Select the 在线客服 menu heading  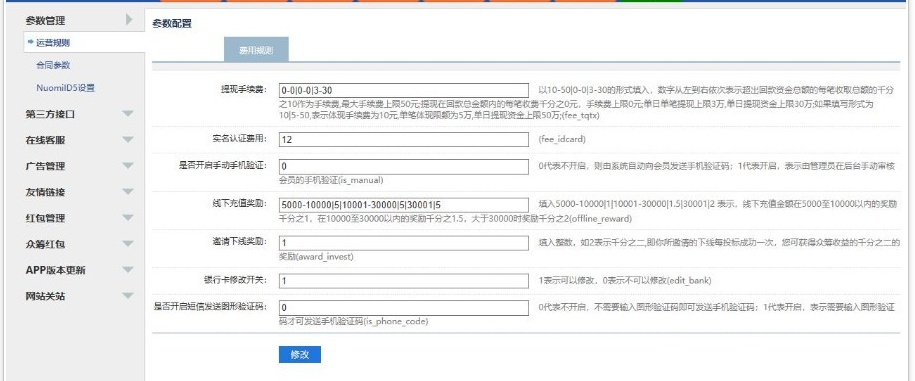pyautogui.click(x=46, y=141)
